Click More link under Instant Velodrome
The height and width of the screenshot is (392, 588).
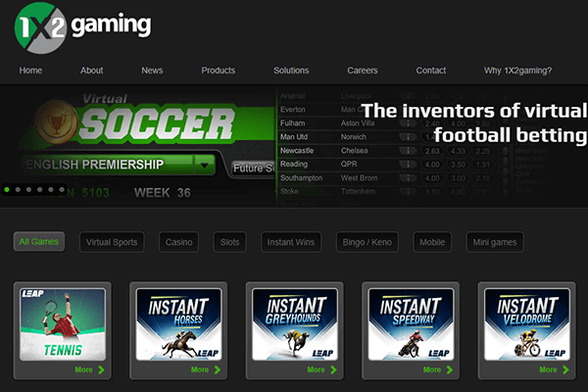tap(548, 369)
